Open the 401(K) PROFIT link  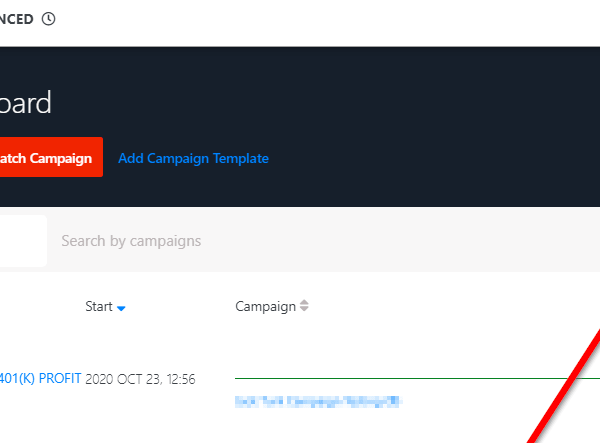tap(40, 379)
